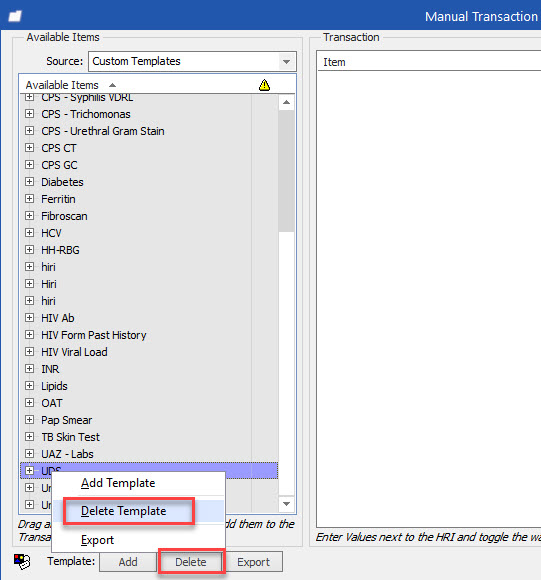
Task: Choose Delete Template from context menu
Action: 124,511
